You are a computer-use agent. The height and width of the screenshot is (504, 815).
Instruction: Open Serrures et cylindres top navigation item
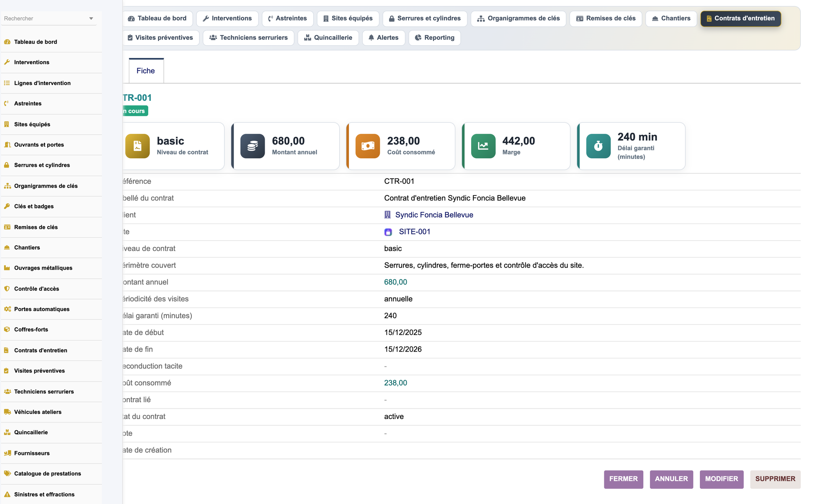pos(425,18)
